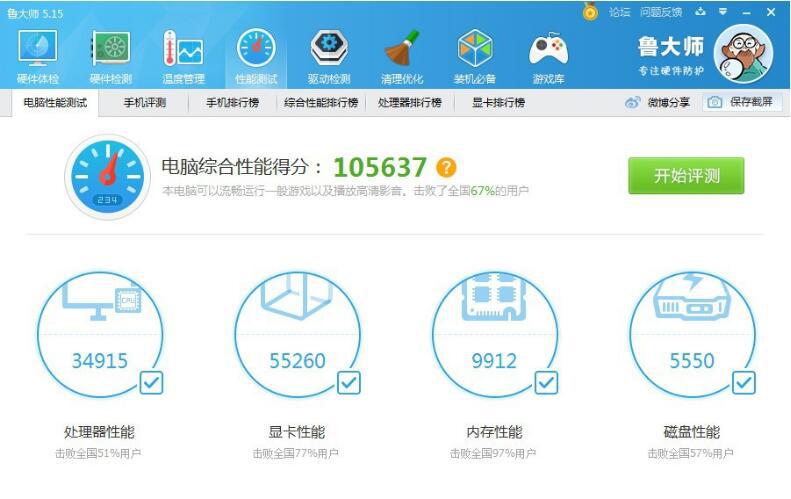Click the gold medal icon in title bar
791x499 pixels.
click(590, 12)
